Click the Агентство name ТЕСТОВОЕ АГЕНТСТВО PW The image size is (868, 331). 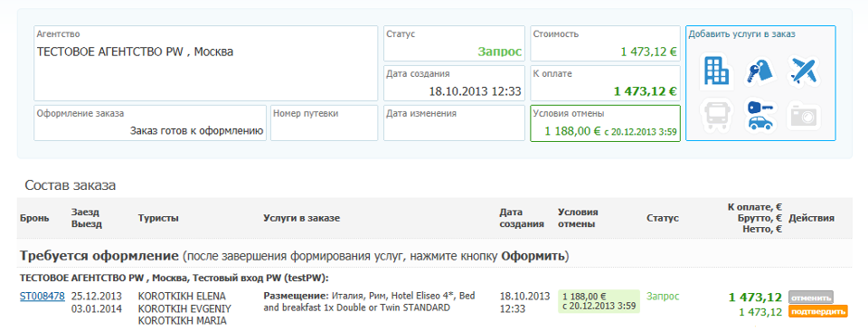coord(135,52)
